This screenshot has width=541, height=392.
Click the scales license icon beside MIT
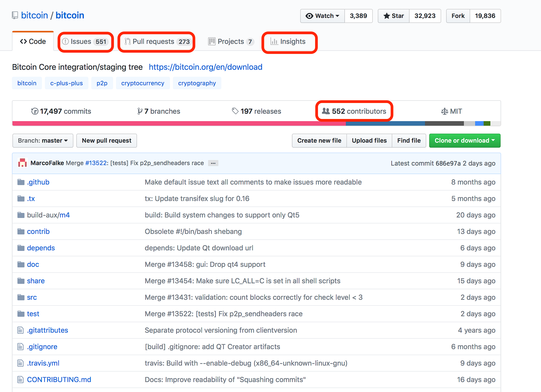pos(444,111)
